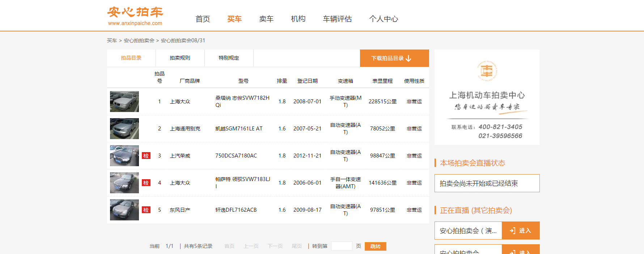This screenshot has width=644, height=254.
Task: Open the 个人中心 navigation item
Action: [384, 19]
